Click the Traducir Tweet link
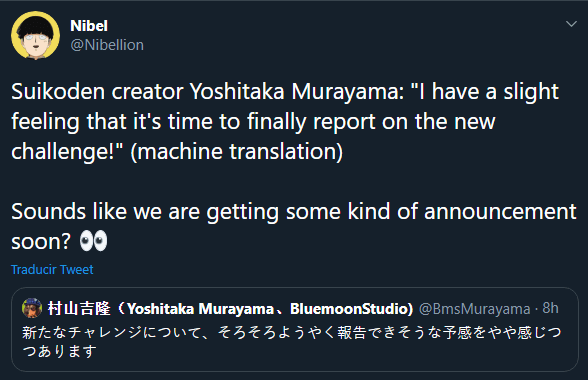The height and width of the screenshot is (380, 588). click(x=52, y=269)
